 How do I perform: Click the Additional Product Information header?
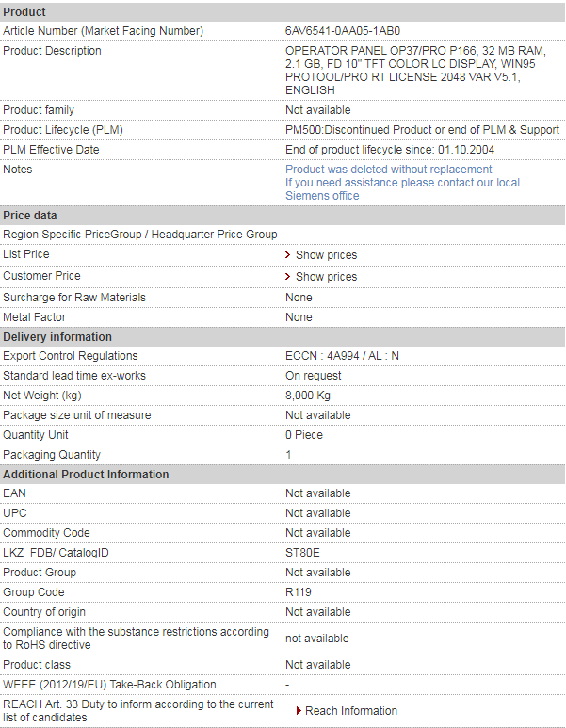point(86,475)
